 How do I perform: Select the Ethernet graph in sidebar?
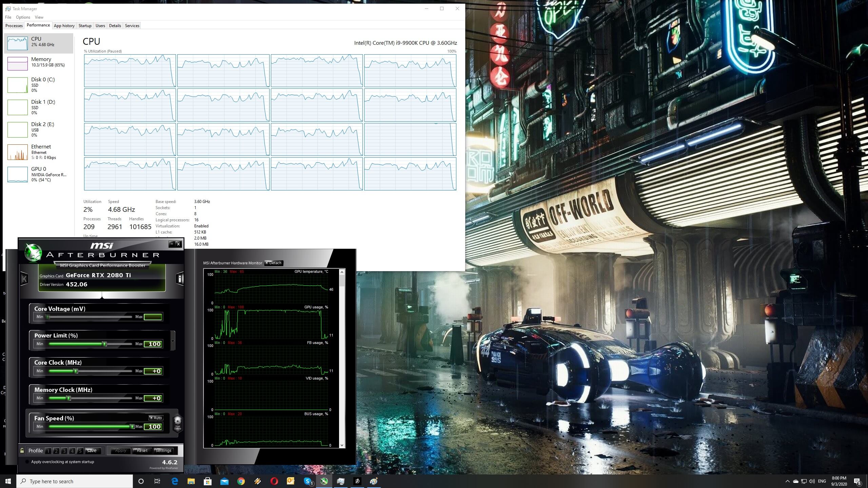18,152
